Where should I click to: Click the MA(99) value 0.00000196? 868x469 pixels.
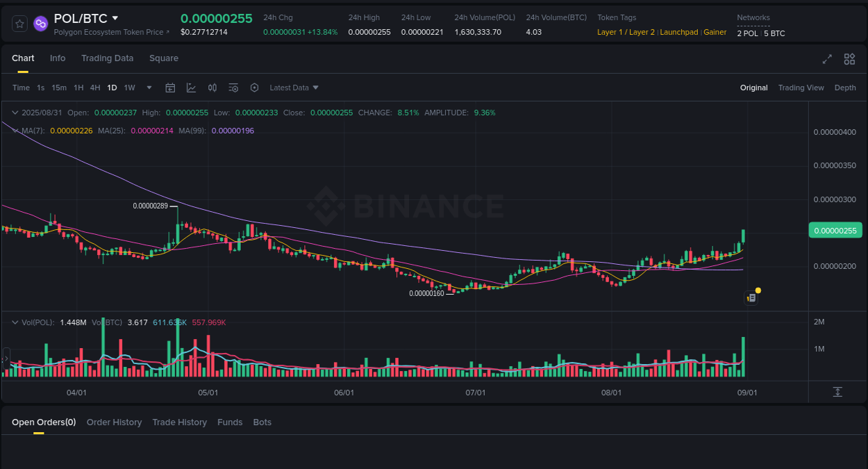[x=233, y=131]
